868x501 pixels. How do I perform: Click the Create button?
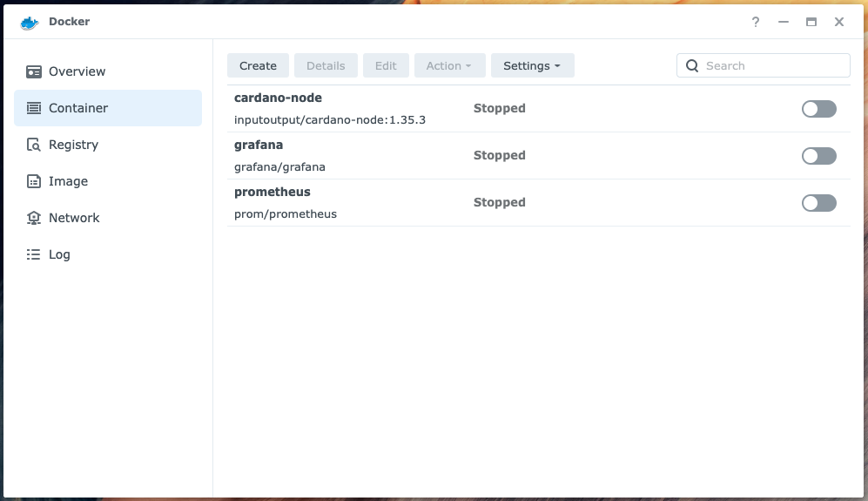coord(258,65)
